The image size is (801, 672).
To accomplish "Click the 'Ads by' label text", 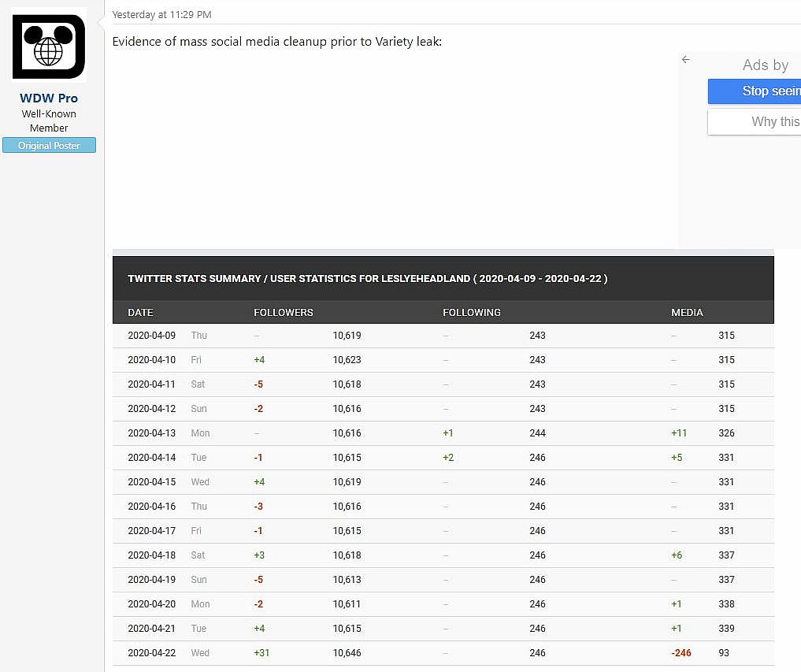I will (x=765, y=65).
